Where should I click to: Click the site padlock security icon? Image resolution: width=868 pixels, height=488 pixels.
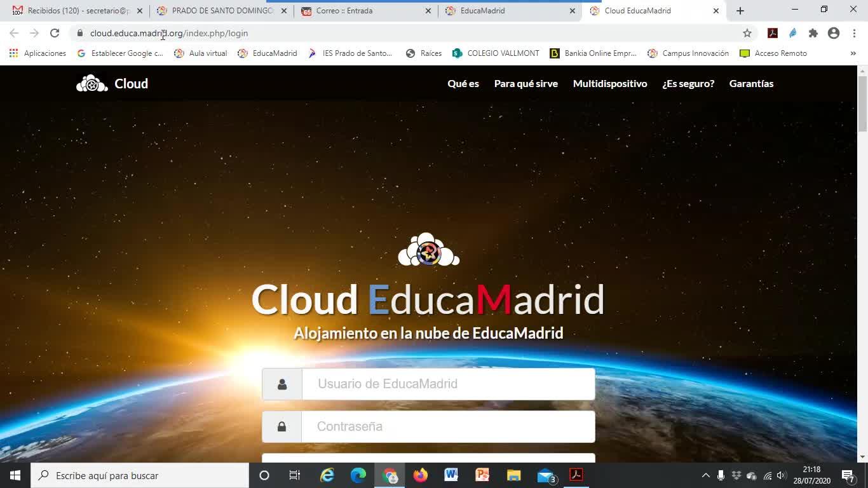point(80,33)
